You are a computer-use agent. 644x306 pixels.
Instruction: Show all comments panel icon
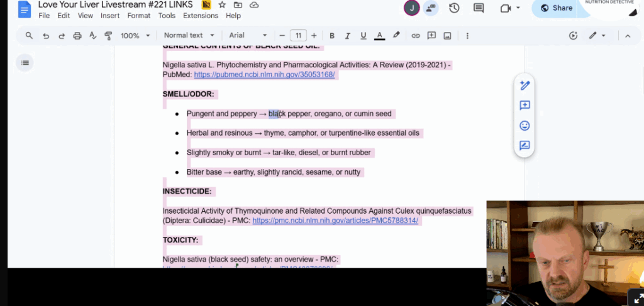[x=479, y=8]
